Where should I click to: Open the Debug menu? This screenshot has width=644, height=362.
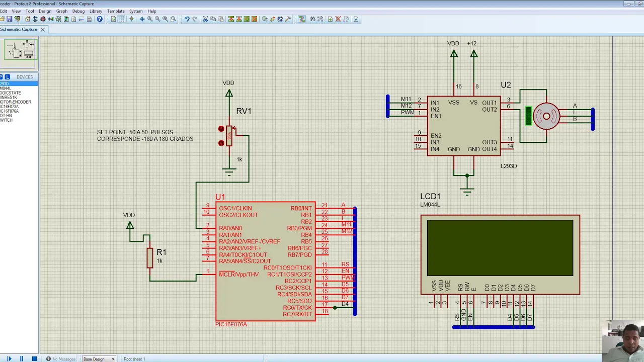(x=78, y=11)
